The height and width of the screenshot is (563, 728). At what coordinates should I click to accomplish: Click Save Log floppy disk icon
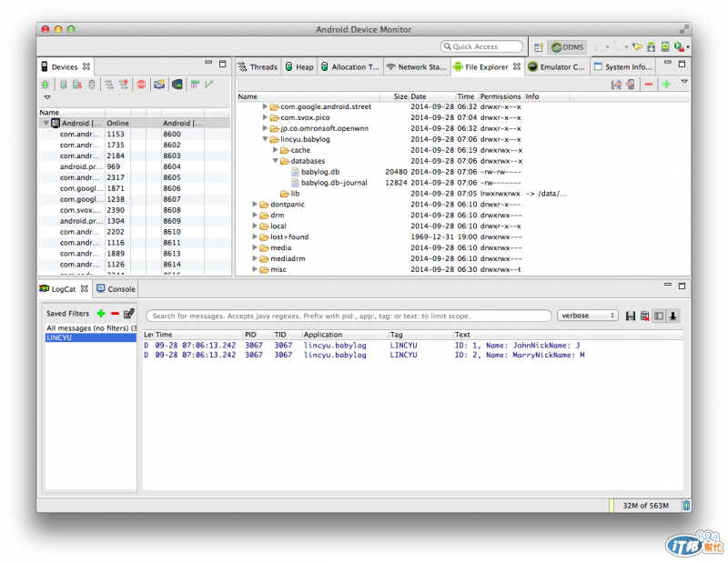pos(631,317)
